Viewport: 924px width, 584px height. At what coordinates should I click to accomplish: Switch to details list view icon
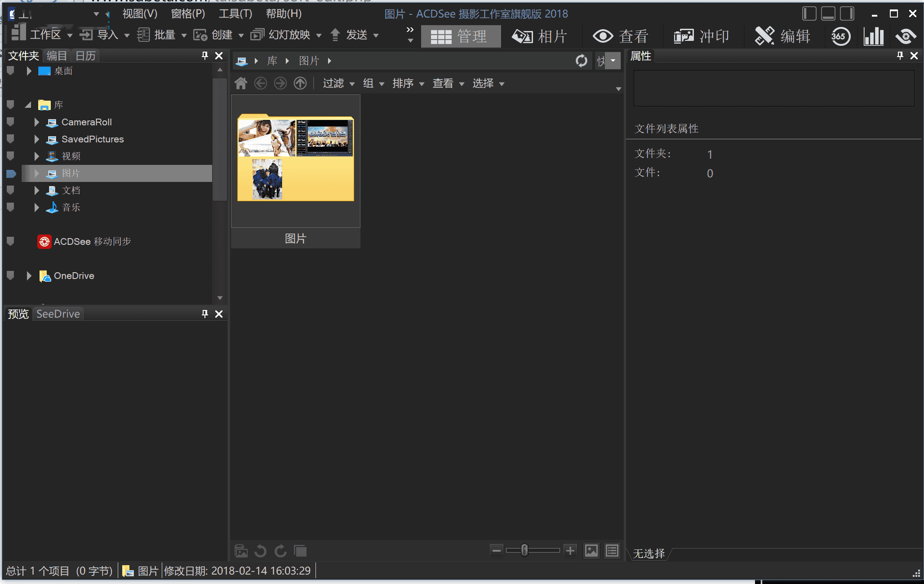coord(612,551)
